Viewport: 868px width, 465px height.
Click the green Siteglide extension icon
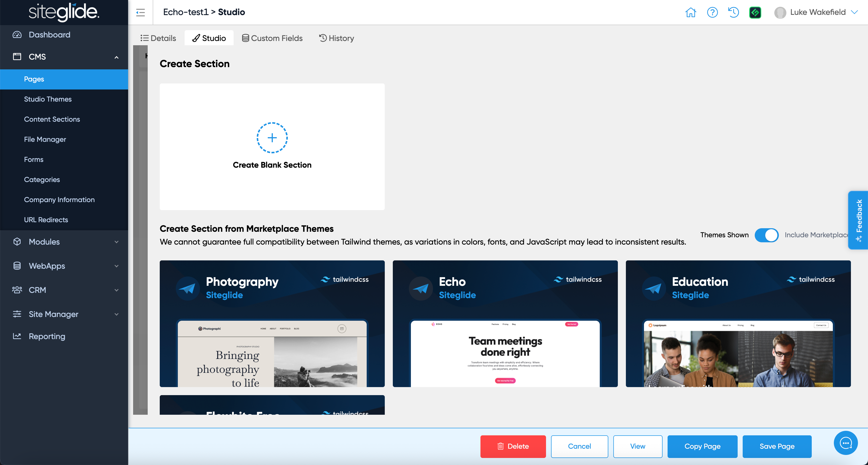pos(755,13)
